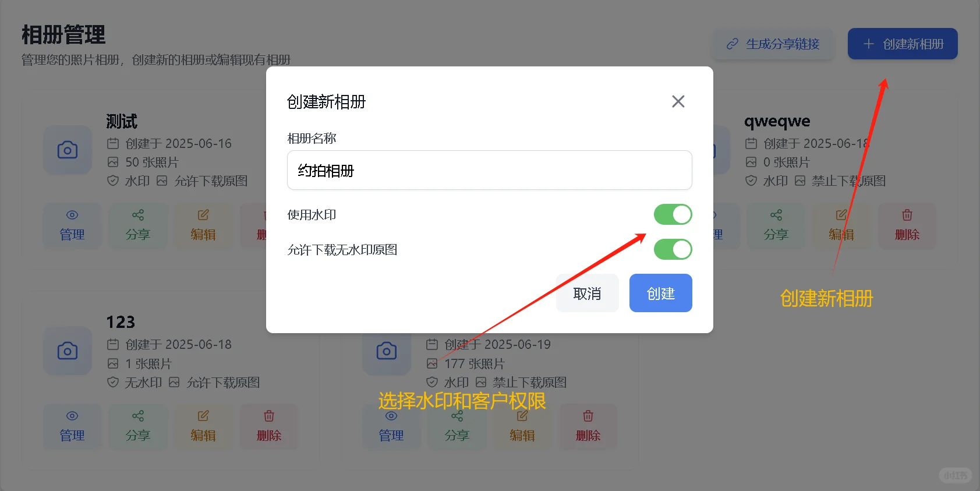
Task: Click 管理 eye icon for 123 album
Action: point(72,416)
